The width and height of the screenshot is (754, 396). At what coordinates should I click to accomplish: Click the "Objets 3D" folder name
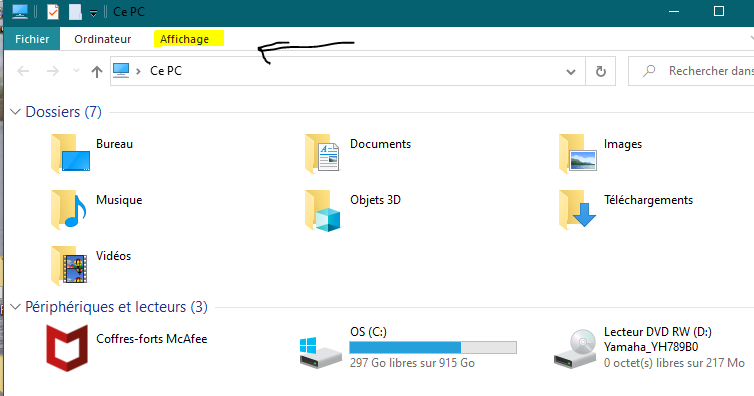(x=375, y=200)
